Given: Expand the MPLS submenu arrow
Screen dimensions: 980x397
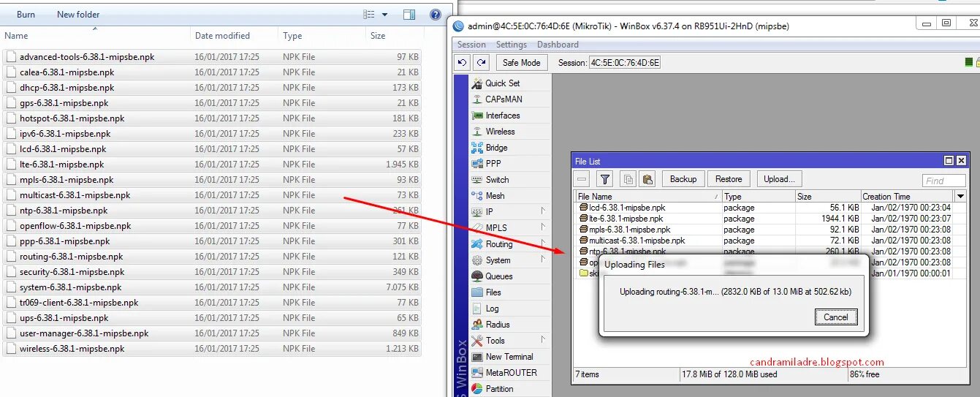Looking at the screenshot, I should click(543, 227).
